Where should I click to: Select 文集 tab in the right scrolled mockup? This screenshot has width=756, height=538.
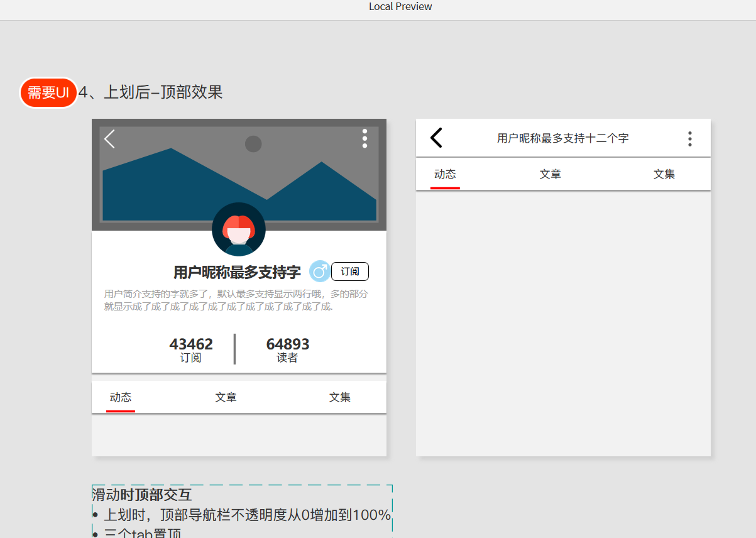point(664,174)
